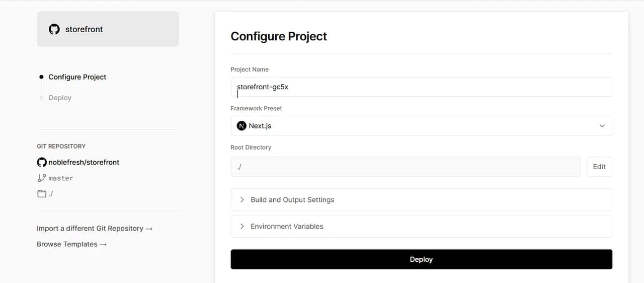The image size is (644, 283).
Task: Select the Deploy step in sidebar
Action: [x=60, y=98]
